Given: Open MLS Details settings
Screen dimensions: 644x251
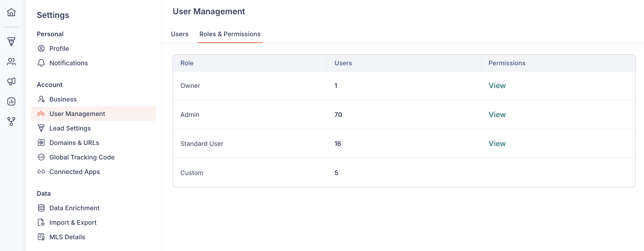Looking at the screenshot, I should click(x=94, y=237).
